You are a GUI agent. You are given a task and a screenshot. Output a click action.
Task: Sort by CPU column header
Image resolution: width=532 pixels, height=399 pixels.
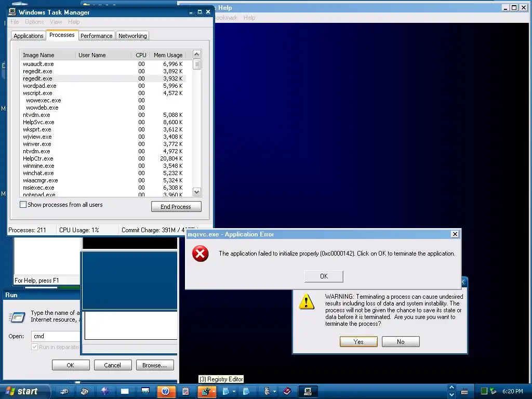140,55
